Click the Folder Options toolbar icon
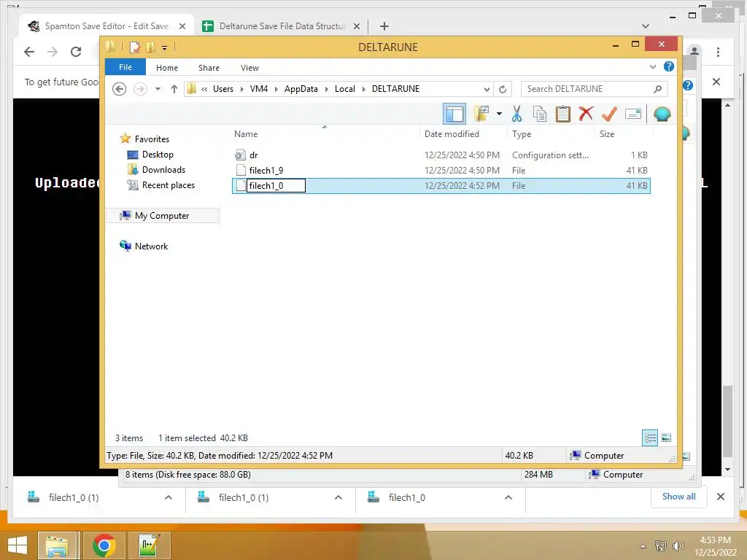The image size is (747, 560). [x=482, y=114]
